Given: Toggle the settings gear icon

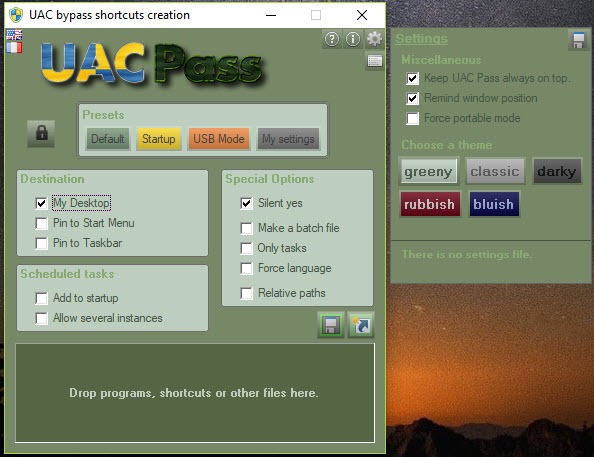Looking at the screenshot, I should (x=374, y=39).
